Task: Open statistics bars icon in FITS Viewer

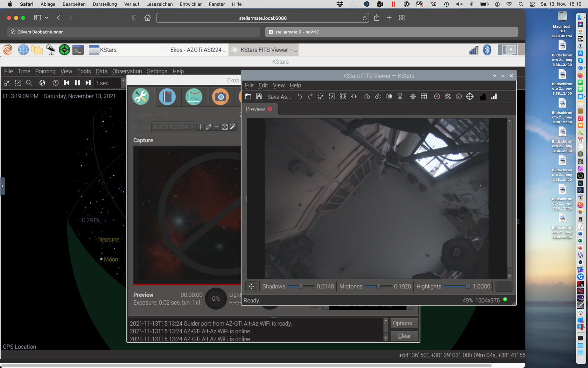Action: pyautogui.click(x=494, y=96)
